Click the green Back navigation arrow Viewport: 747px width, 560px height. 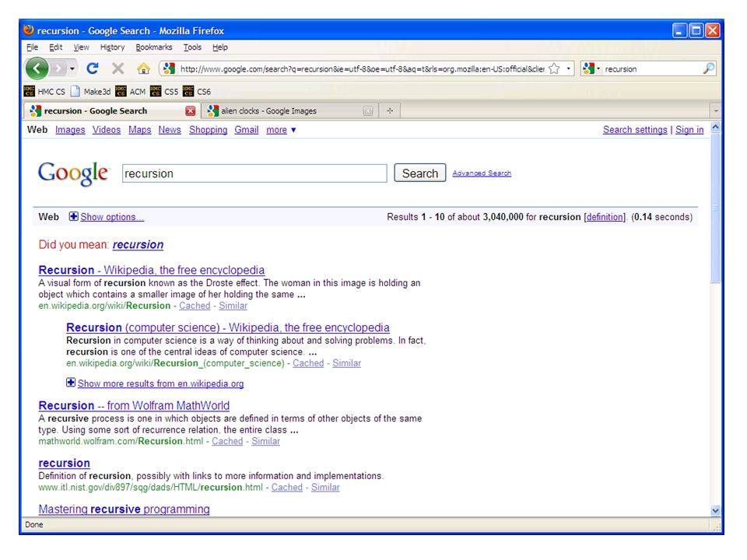click(37, 69)
